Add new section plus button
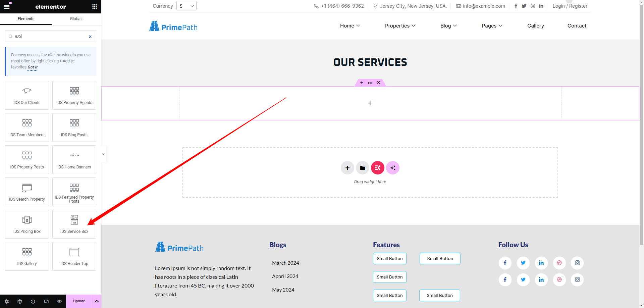 [x=347, y=168]
